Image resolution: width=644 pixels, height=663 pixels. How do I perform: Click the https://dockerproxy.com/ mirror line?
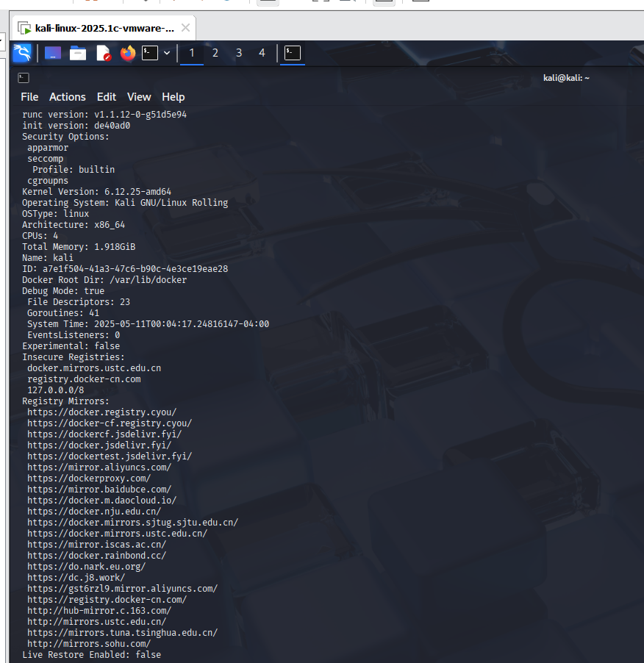pyautogui.click(x=89, y=479)
